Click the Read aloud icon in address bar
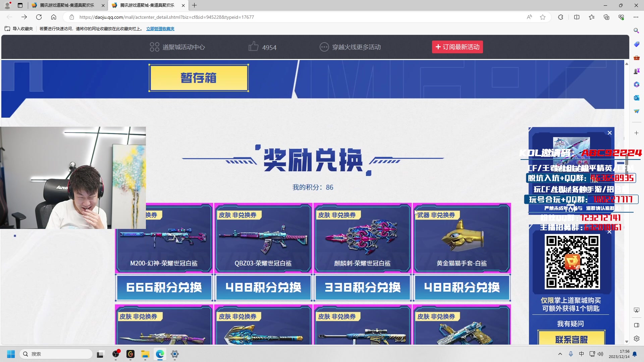Viewport: 644px width, 362px height. (529, 17)
